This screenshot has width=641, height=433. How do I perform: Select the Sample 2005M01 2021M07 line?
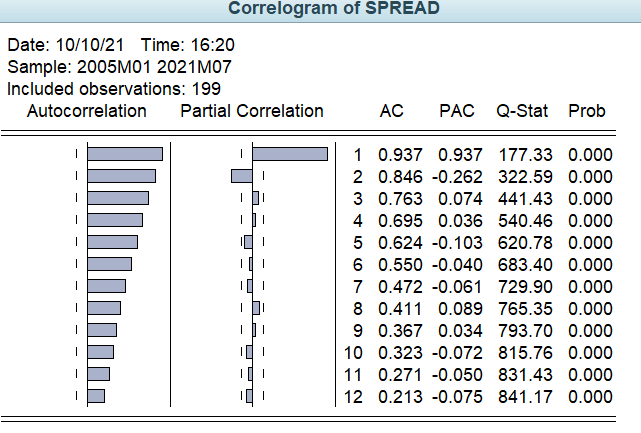click(119, 67)
